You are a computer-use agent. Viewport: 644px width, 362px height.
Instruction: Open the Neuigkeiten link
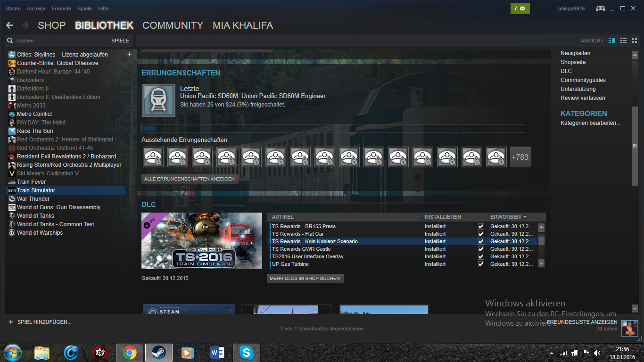pyautogui.click(x=575, y=53)
